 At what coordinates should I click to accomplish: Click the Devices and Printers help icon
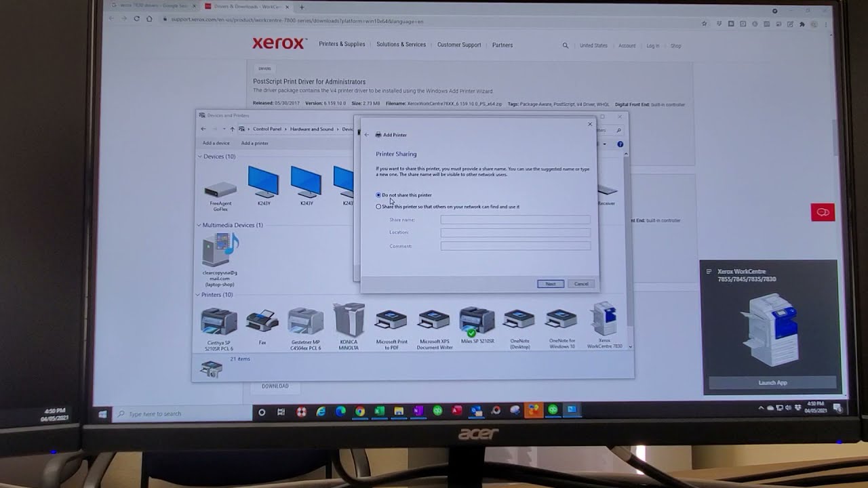tap(620, 144)
